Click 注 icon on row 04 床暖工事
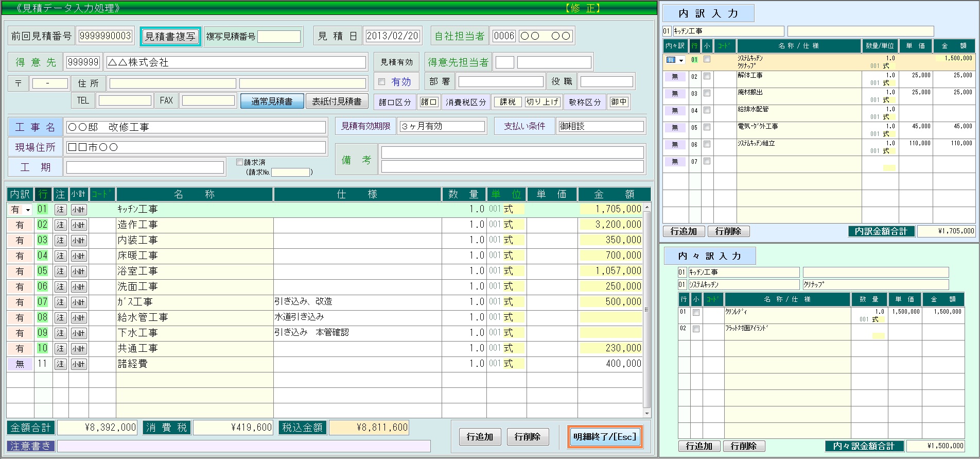 click(x=60, y=256)
